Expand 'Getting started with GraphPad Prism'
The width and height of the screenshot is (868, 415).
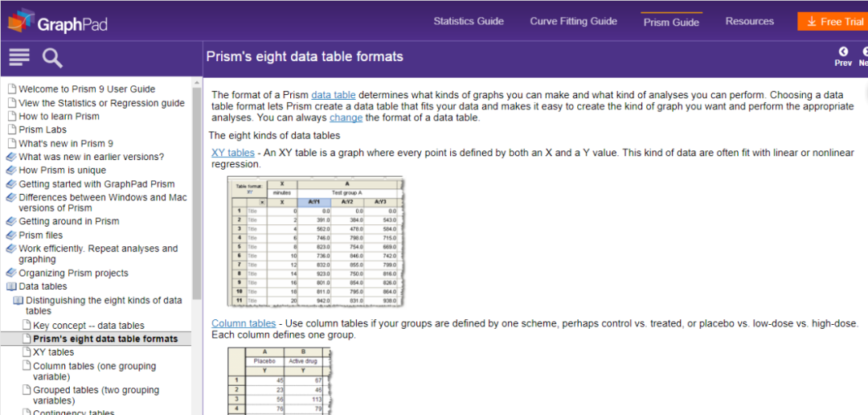click(x=96, y=184)
